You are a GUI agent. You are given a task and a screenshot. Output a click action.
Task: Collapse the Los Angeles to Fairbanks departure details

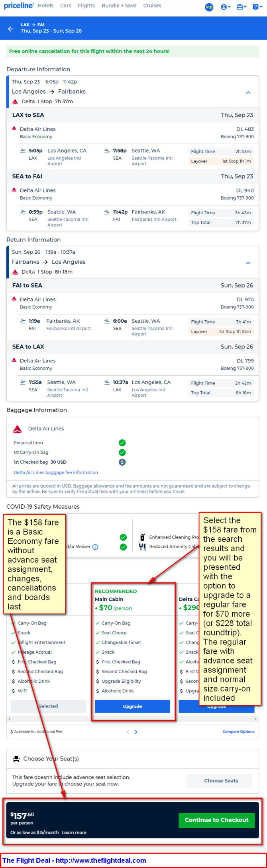click(x=248, y=92)
